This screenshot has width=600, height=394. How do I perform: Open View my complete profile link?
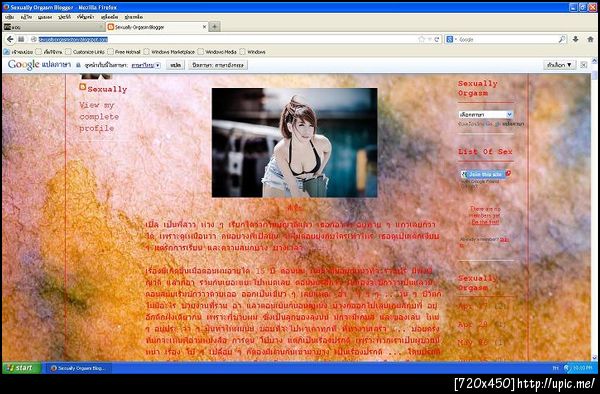pos(99,117)
